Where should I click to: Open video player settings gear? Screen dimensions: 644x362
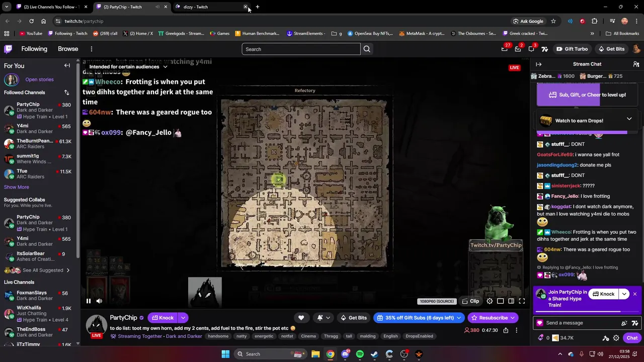coord(490,301)
